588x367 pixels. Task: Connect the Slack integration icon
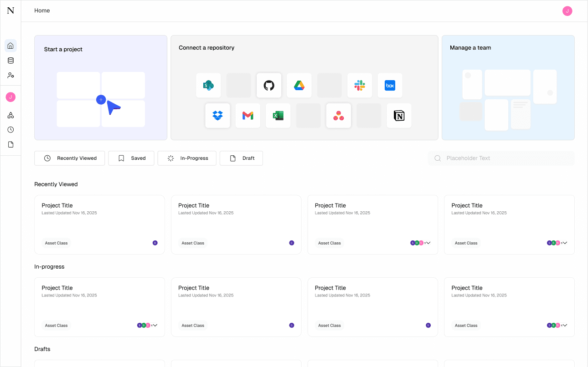pos(360,85)
